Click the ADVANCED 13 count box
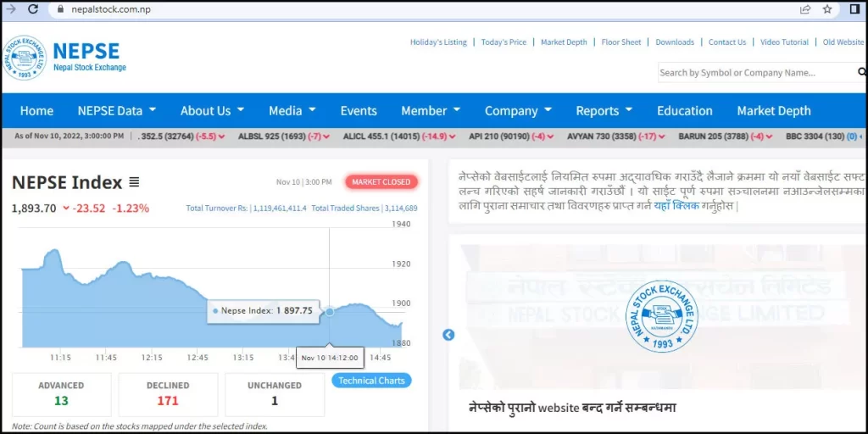 (x=61, y=394)
